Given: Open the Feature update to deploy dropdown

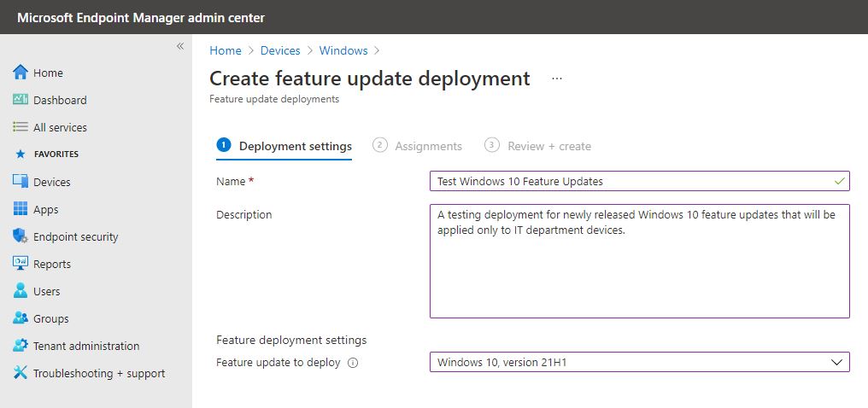Looking at the screenshot, I should (x=639, y=362).
